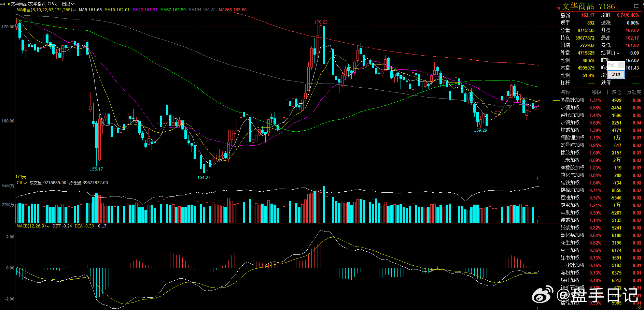The height and width of the screenshot is (310, 644).
Task: Select the 棕榈油加权 row
Action: (601, 190)
